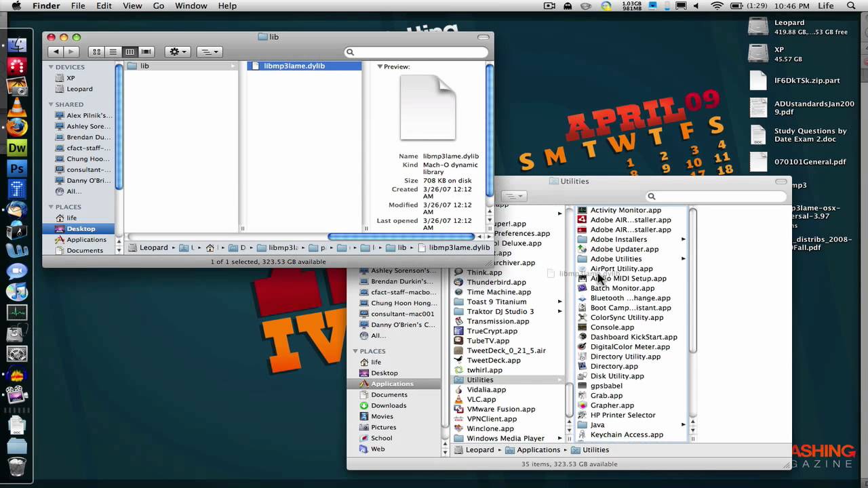Screen dimensions: 868x488
Task: Select VLC.app in Applications column
Action: (481, 399)
